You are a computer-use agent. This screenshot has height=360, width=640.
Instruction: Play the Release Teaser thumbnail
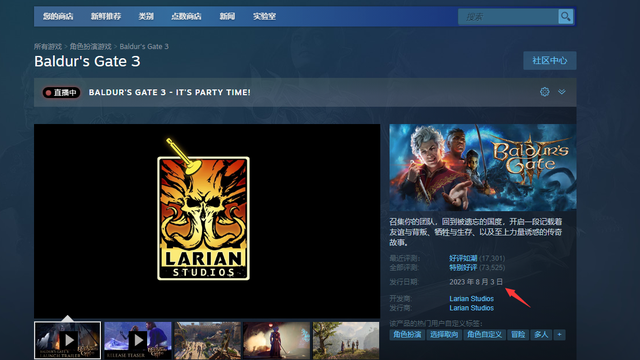(138, 340)
